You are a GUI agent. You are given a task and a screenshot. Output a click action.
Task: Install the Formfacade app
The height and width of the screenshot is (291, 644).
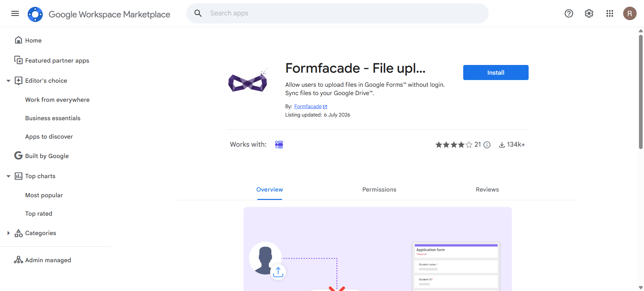tap(496, 72)
